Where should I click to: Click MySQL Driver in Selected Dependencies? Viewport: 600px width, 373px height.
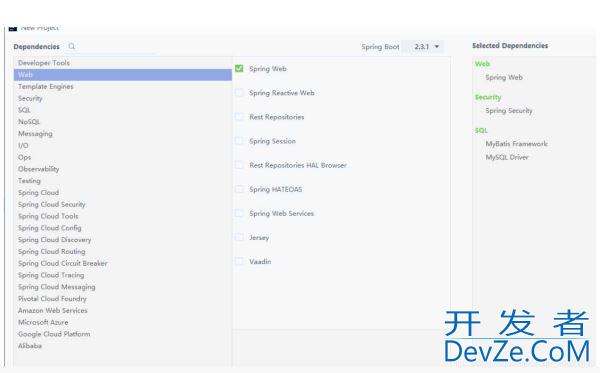click(x=507, y=157)
